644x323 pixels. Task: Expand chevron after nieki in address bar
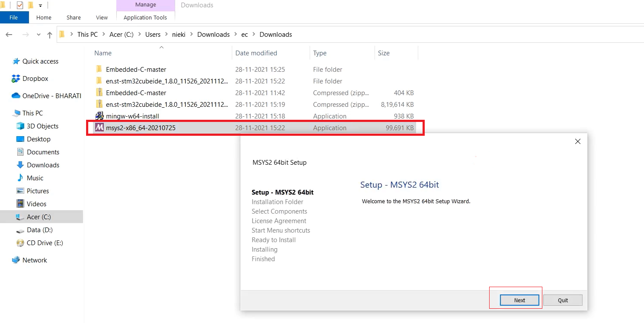pos(192,35)
